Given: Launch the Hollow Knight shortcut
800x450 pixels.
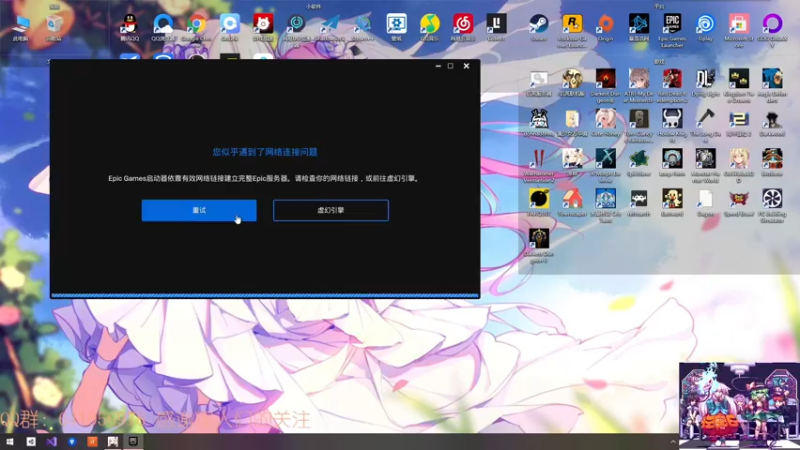Looking at the screenshot, I should click(672, 126).
